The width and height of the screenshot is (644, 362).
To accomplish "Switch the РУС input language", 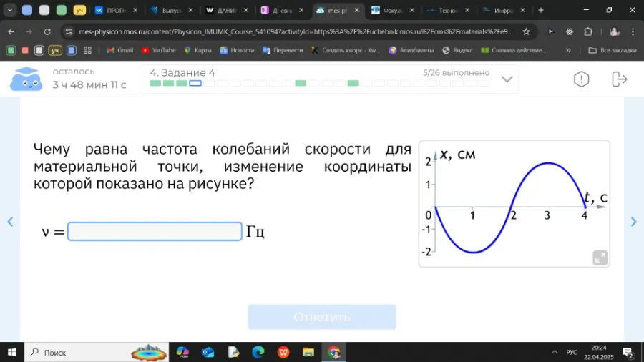I will point(571,352).
